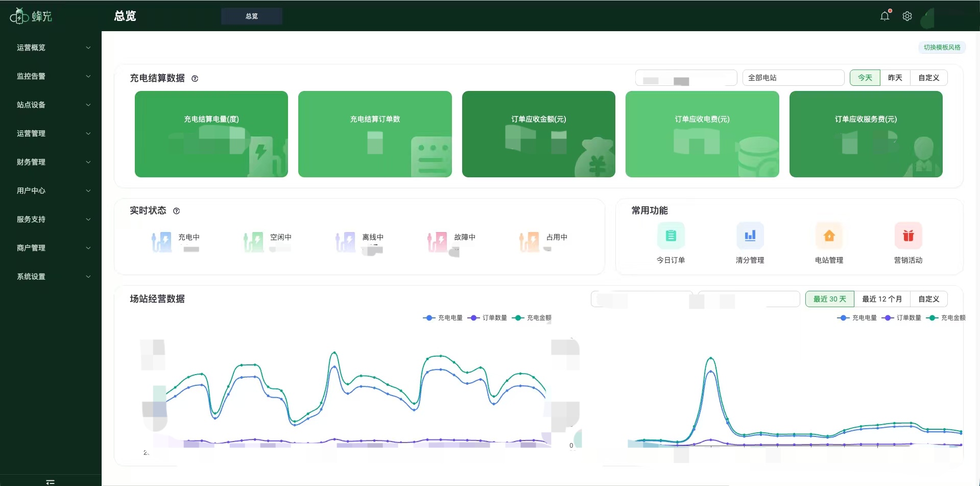Toggle the left chart's 充电电量 legend swatch
Viewport: 980px width, 486px height.
(x=429, y=318)
